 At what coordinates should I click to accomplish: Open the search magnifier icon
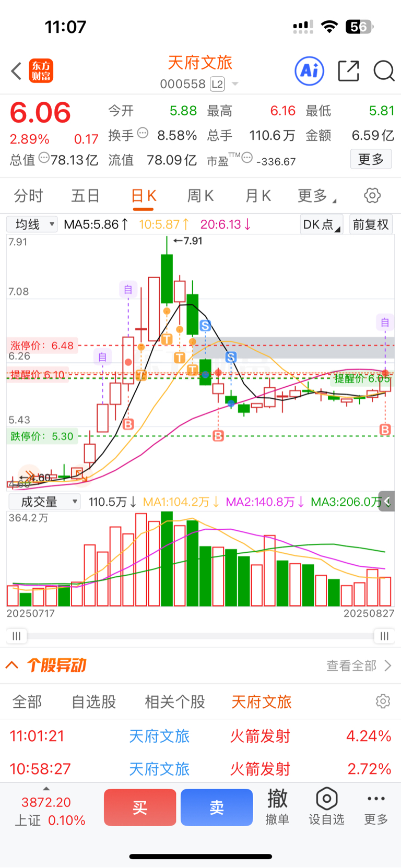click(x=384, y=71)
